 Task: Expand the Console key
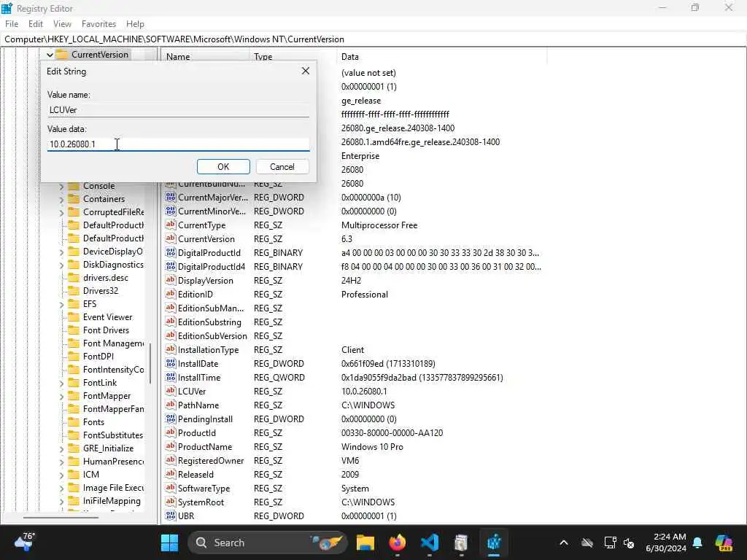(61, 186)
